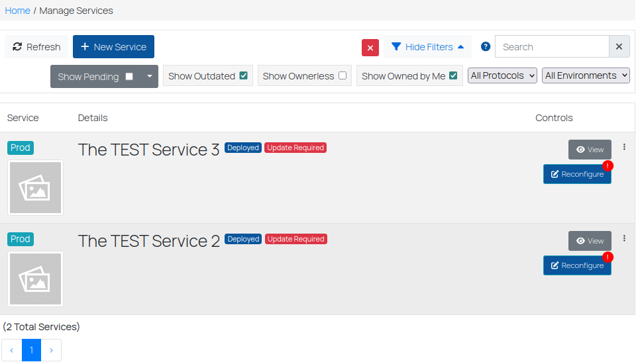Open the blue help question-mark icon
The width and height of the screenshot is (636, 364).
485,46
